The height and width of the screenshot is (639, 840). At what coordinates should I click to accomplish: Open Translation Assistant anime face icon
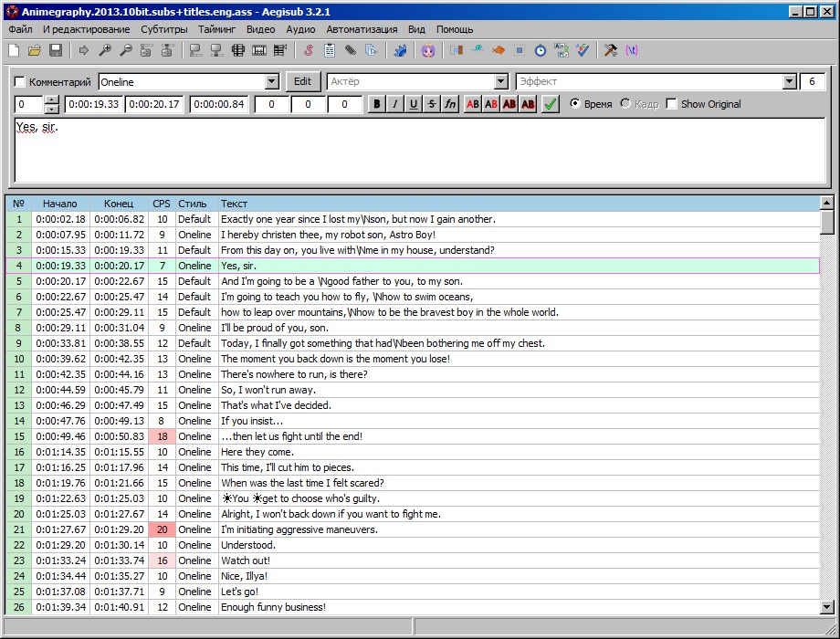(x=427, y=50)
